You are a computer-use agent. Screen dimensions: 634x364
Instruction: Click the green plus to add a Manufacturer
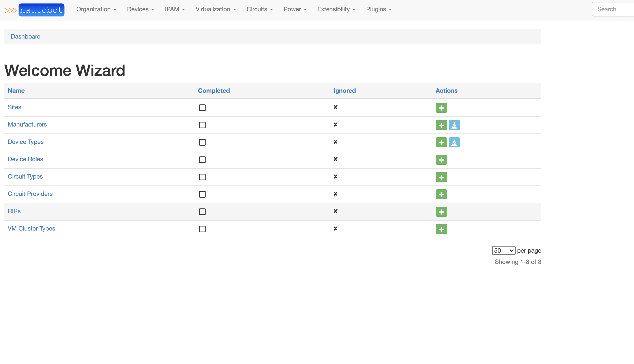(441, 125)
